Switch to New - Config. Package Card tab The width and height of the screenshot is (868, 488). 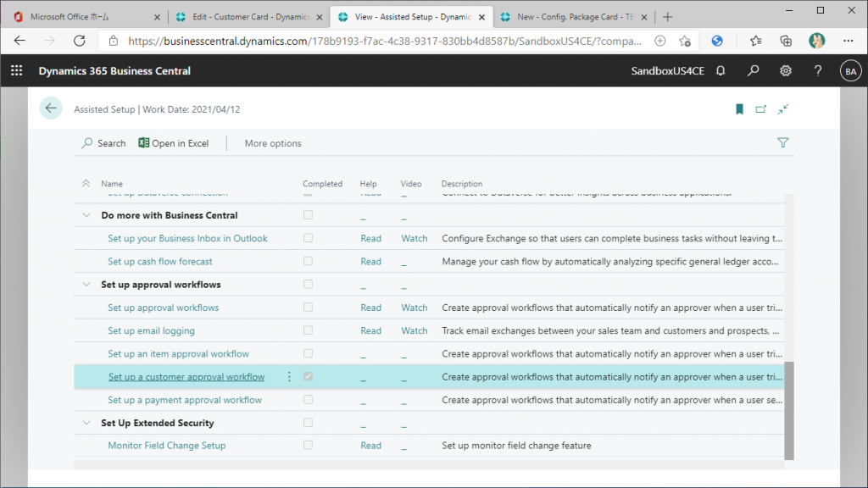(x=576, y=17)
